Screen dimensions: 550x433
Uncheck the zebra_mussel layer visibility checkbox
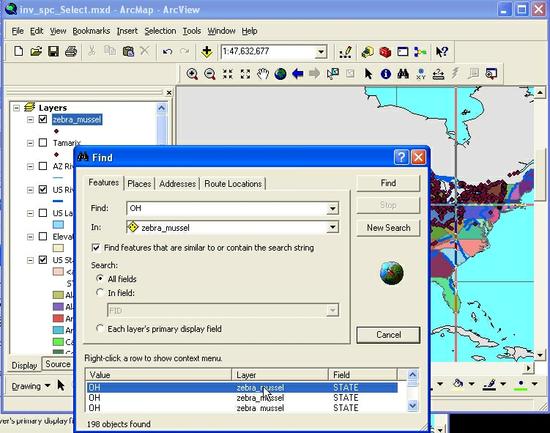coord(43,119)
